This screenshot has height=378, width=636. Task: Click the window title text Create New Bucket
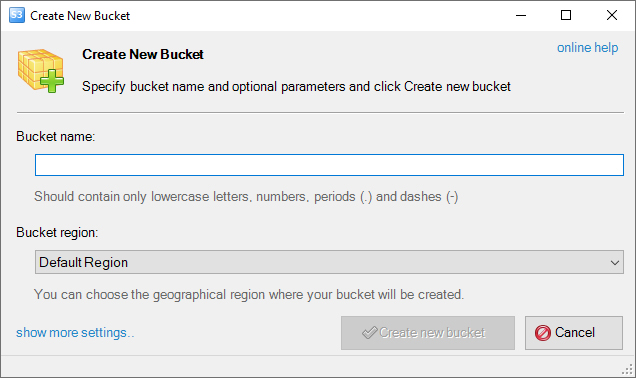click(80, 16)
